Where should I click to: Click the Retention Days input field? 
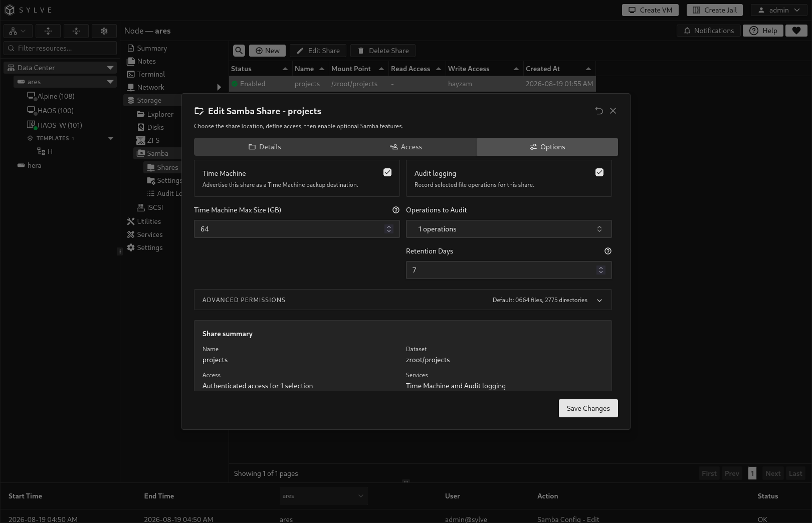[x=509, y=270]
